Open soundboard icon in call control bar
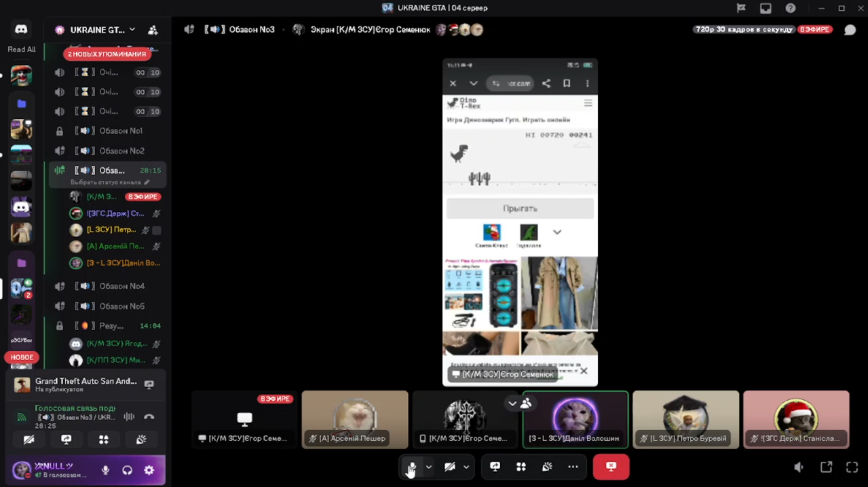 [547, 467]
